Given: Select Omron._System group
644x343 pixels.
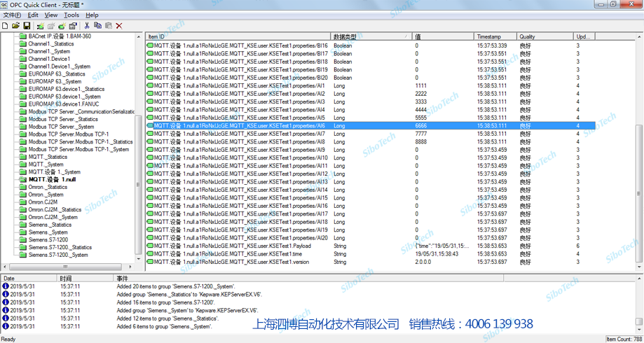Looking at the screenshot, I should (x=46, y=195).
